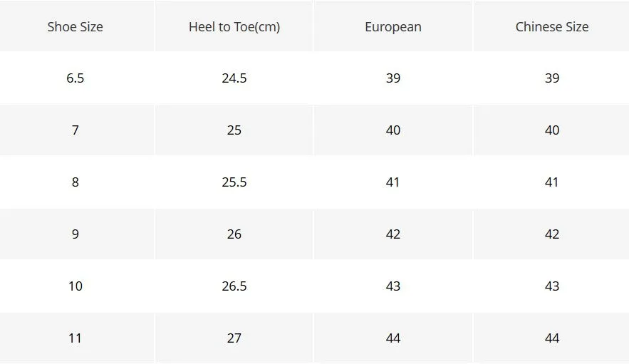Click the 26 heel to toe value
Image resolution: width=629 pixels, height=364 pixels.
tap(234, 234)
